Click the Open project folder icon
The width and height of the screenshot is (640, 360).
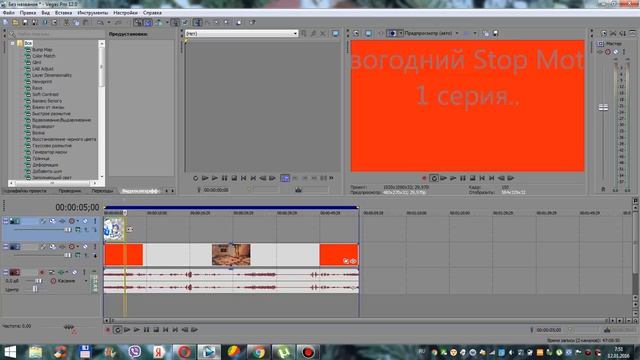[x=15, y=22]
